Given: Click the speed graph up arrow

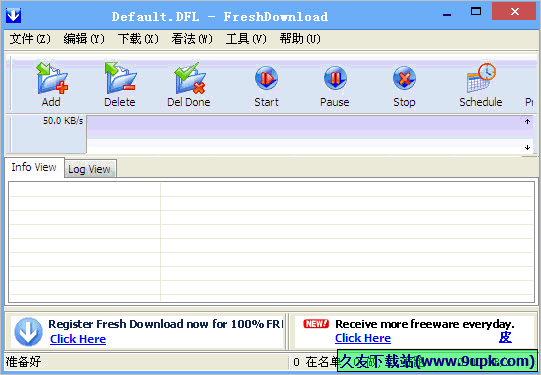Looking at the screenshot, I should pos(527,121).
